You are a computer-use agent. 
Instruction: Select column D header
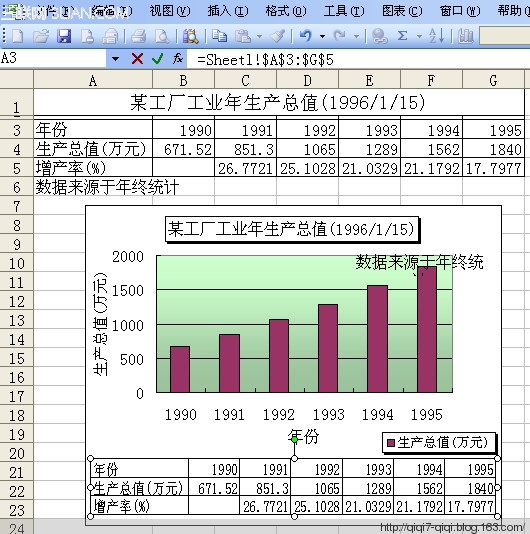pos(308,80)
